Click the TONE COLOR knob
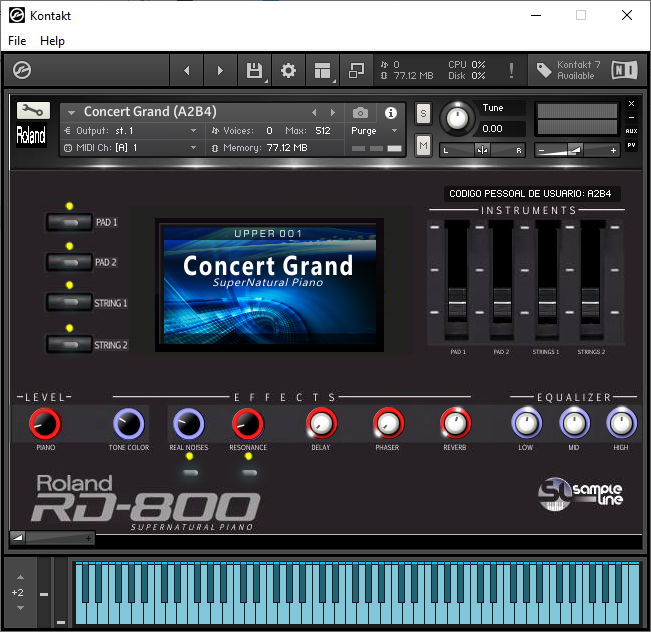Screen dimensions: 651x632 pyautogui.click(x=129, y=424)
